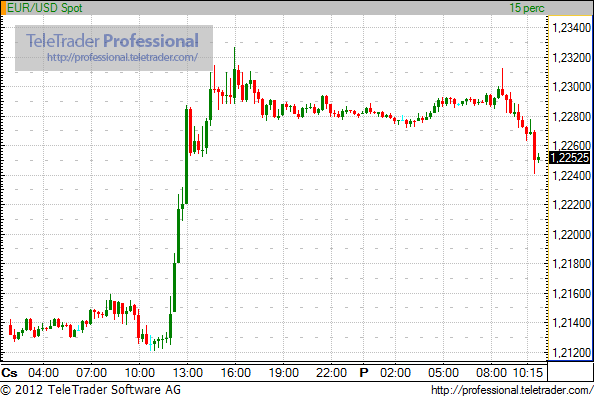Click the 1,22000 price axis label
Image resolution: width=594 pixels, height=399 pixels.
tap(572, 235)
